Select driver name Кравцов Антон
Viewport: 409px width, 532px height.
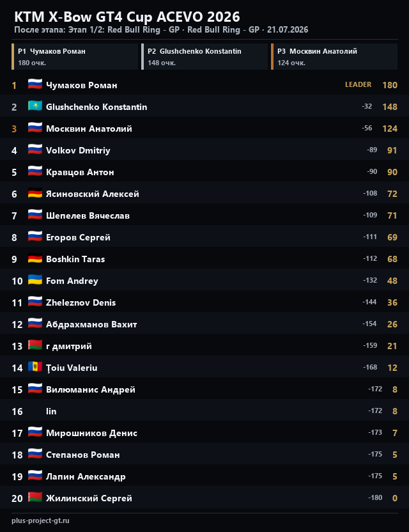tap(80, 172)
